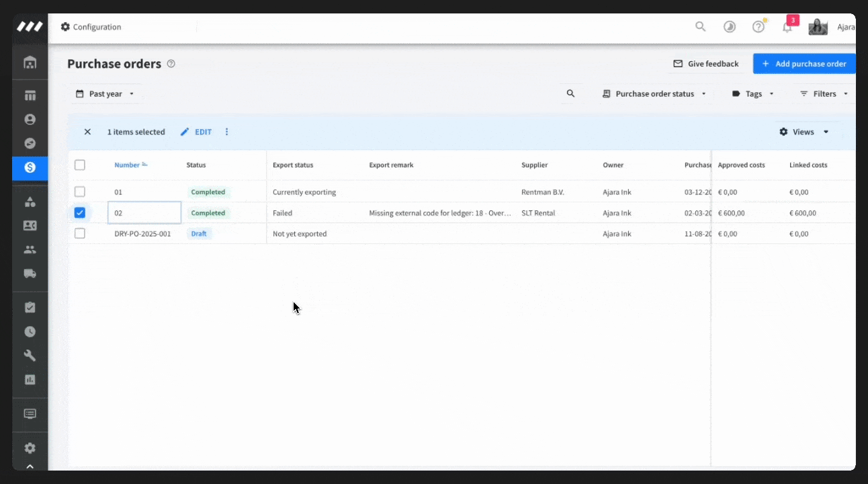Open the vehicles truck icon in the sidebar
868x484 pixels.
tap(30, 274)
